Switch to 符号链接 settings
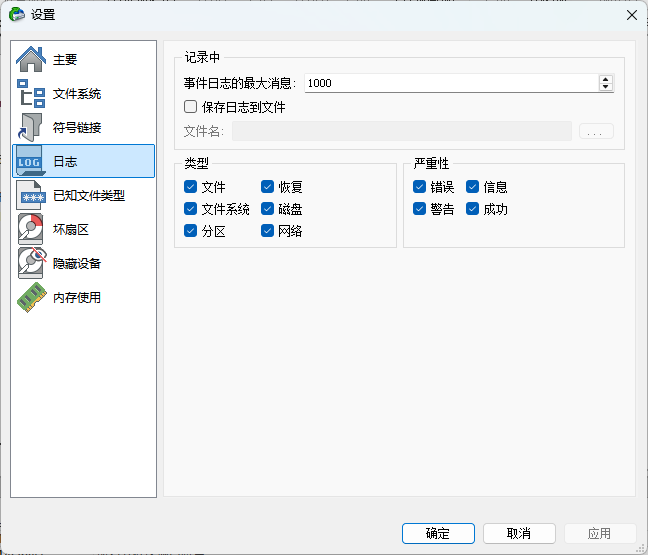Image resolution: width=648 pixels, height=555 pixels. click(83, 127)
